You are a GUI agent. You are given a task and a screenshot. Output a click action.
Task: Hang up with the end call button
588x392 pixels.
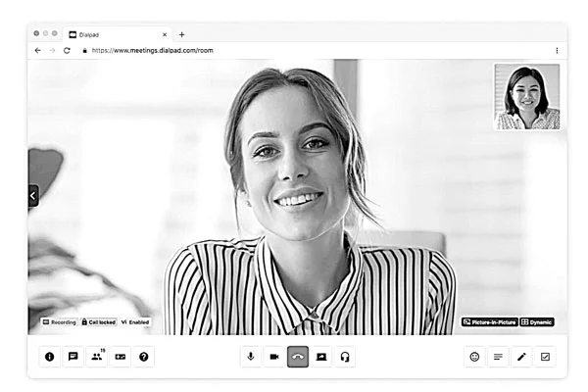click(x=298, y=357)
